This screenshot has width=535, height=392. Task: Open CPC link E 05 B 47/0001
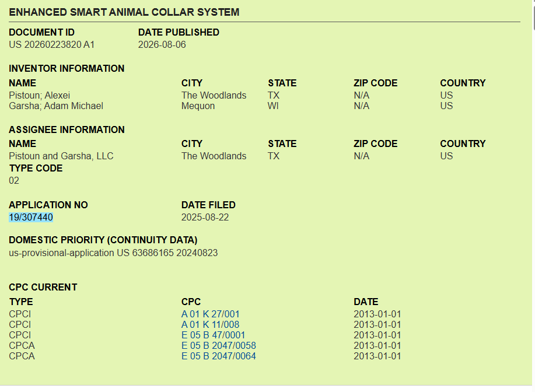pyautogui.click(x=214, y=335)
